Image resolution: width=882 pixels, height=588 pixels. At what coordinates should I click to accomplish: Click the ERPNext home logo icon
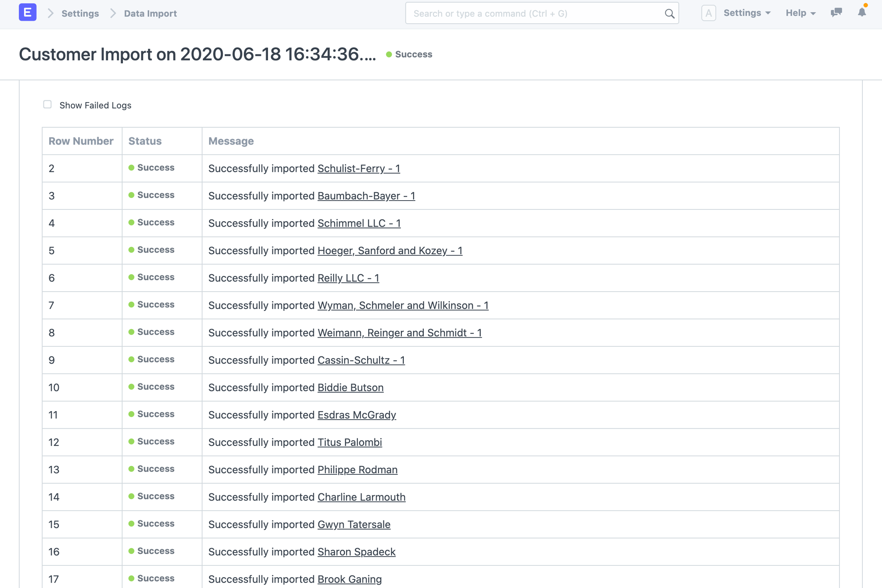pyautogui.click(x=28, y=13)
